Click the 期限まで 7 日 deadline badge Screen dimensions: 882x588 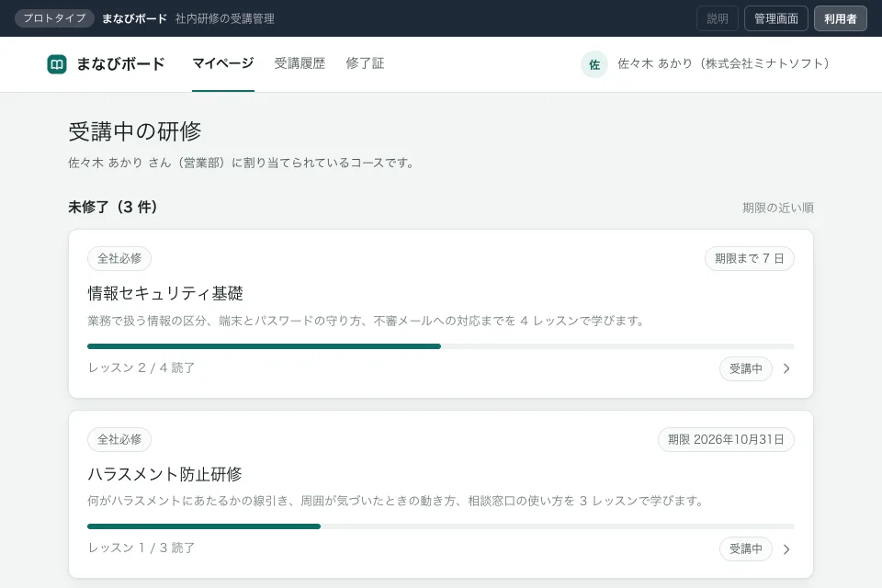coord(750,258)
